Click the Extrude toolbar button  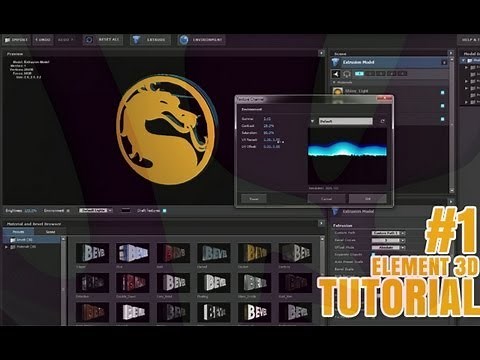coord(150,40)
